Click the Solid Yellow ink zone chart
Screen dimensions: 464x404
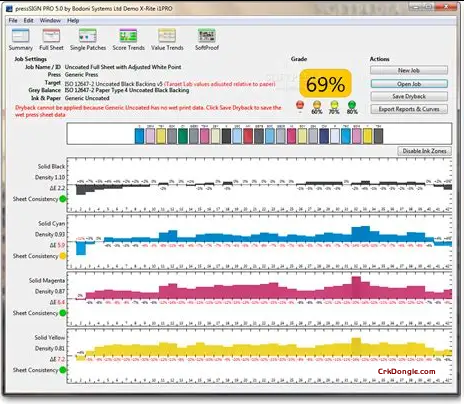[x=259, y=356]
